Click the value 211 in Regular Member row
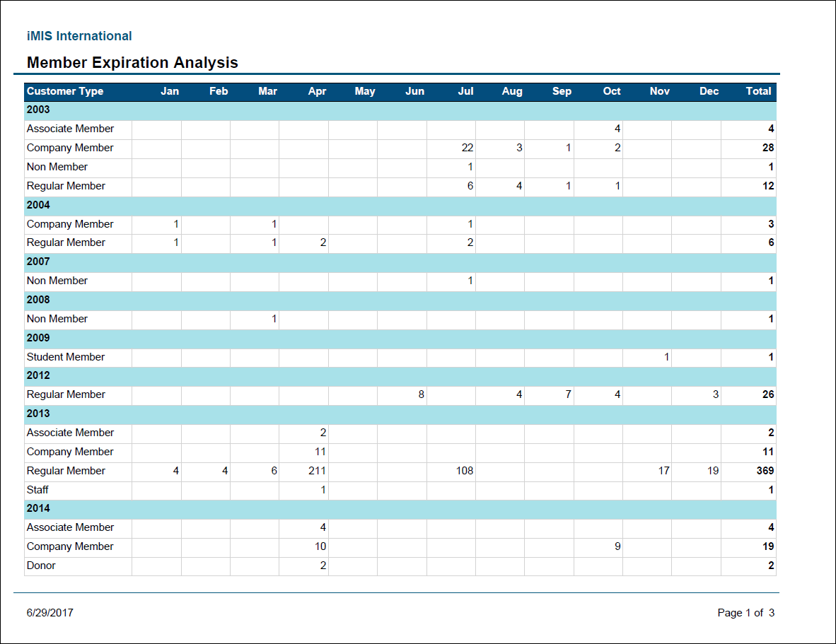Viewport: 836px width, 644px height. (317, 471)
